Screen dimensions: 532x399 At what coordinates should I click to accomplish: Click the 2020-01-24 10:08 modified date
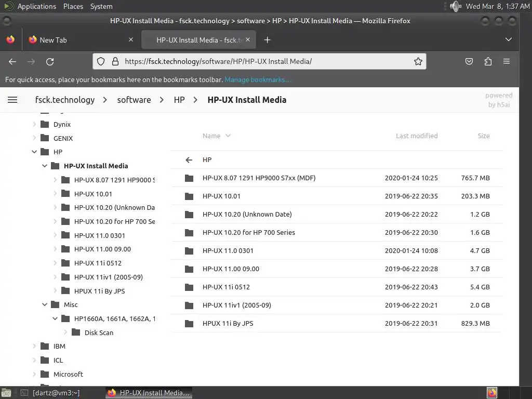click(411, 250)
